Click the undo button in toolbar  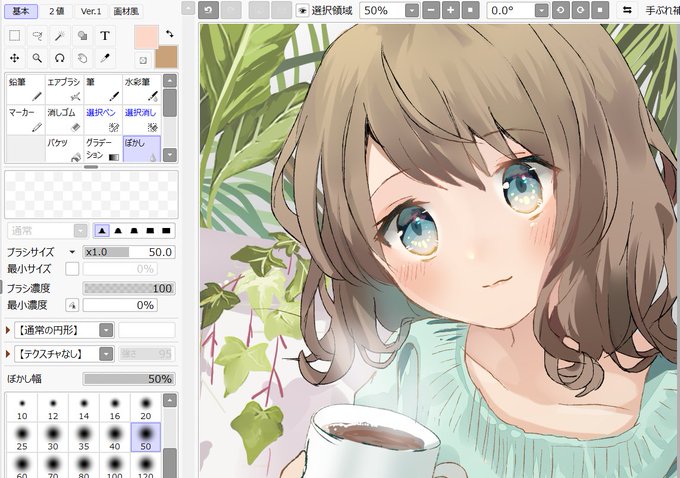click(x=208, y=10)
